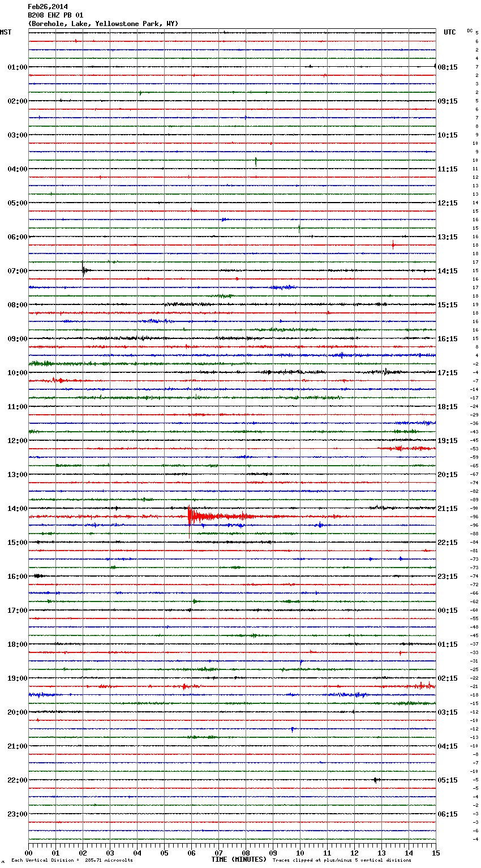Click the 23:00 MST time label
Screen dimensions: 481x868
[x=17, y=814]
